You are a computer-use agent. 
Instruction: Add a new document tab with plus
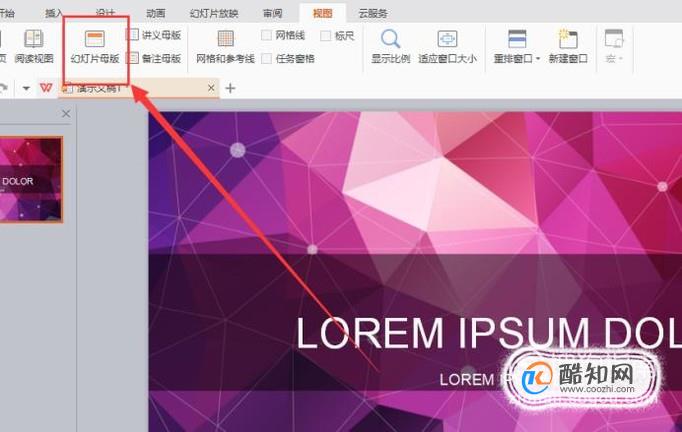point(231,88)
